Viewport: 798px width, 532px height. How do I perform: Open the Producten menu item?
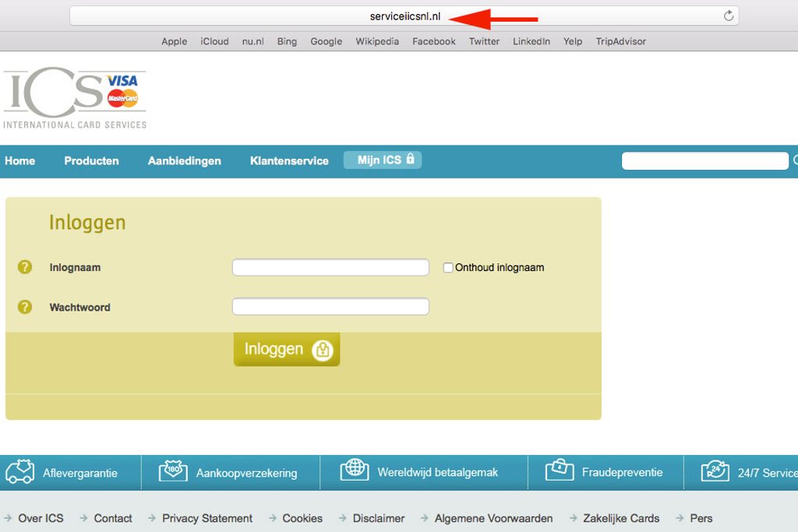(91, 160)
